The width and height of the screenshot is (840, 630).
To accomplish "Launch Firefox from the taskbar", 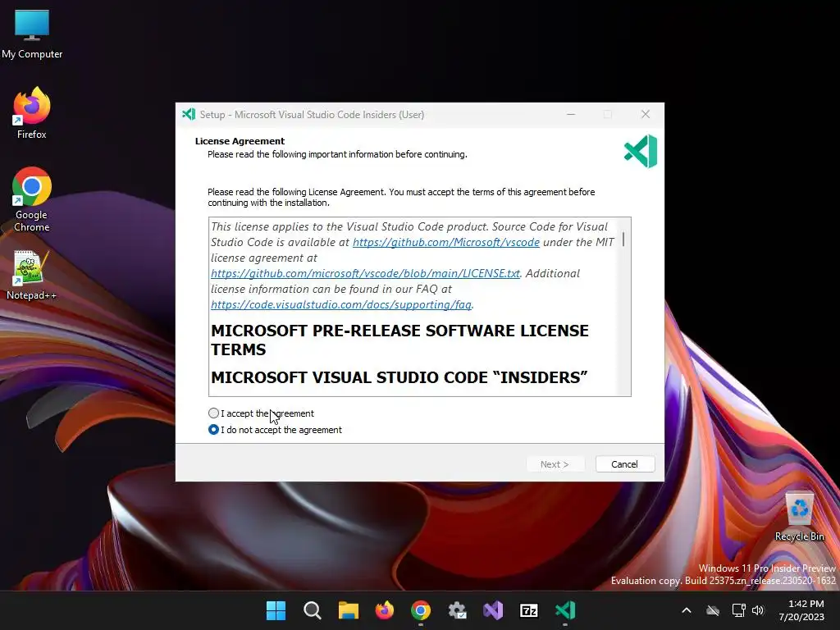I will point(384,610).
